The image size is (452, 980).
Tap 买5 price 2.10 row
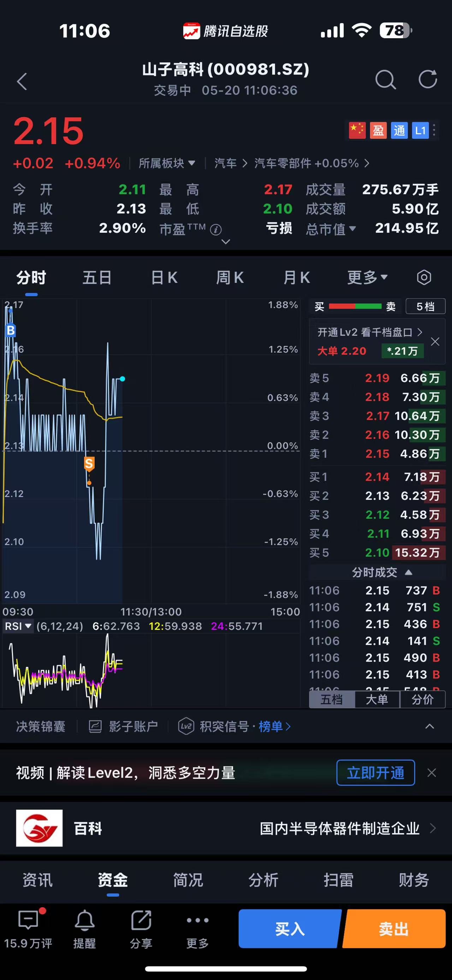377,553
